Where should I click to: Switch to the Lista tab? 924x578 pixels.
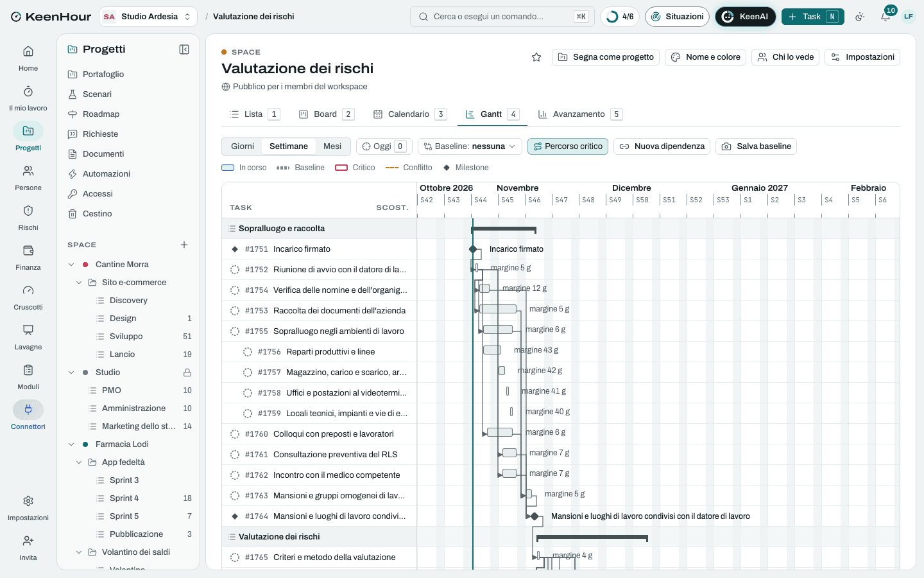point(254,114)
